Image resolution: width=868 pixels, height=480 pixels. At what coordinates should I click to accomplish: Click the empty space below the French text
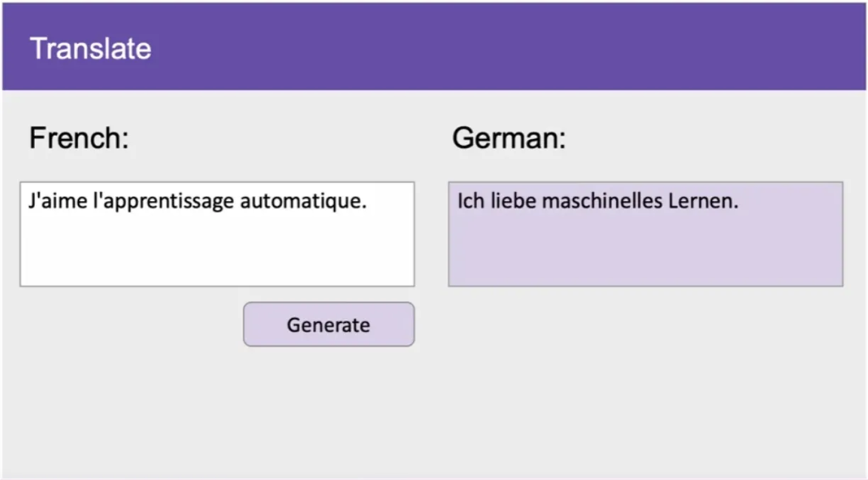(217, 254)
